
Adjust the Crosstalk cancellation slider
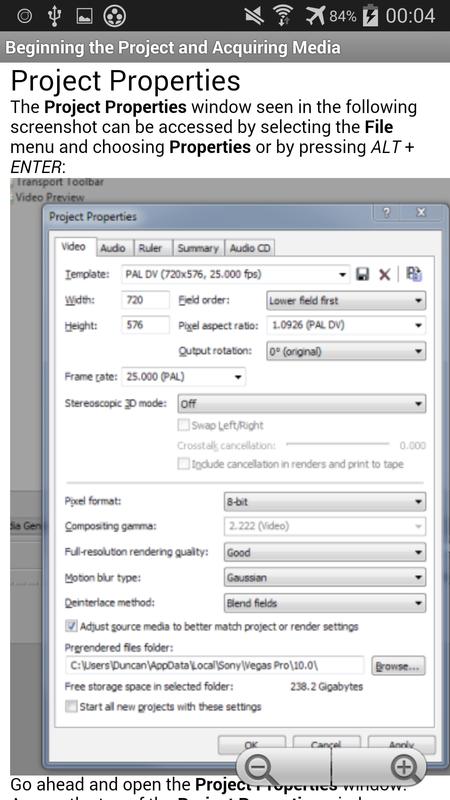[338, 444]
